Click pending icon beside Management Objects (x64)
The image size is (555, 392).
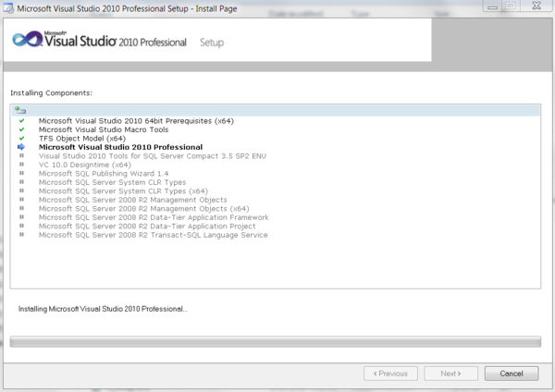coord(21,208)
